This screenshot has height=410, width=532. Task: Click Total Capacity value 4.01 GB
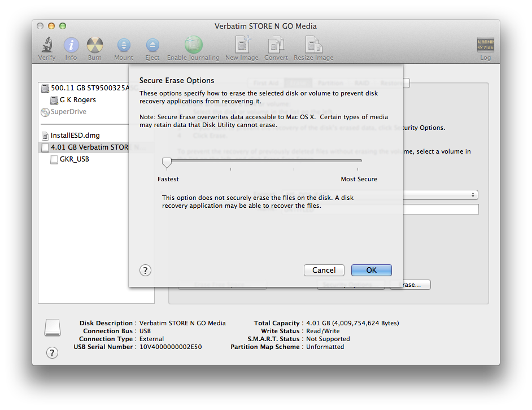pos(352,323)
